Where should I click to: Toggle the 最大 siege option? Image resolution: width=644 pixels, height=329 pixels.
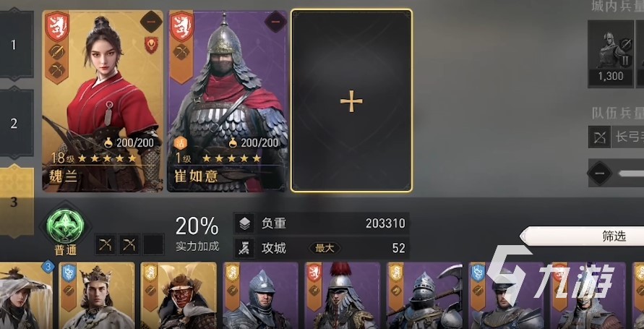pyautogui.click(x=324, y=248)
